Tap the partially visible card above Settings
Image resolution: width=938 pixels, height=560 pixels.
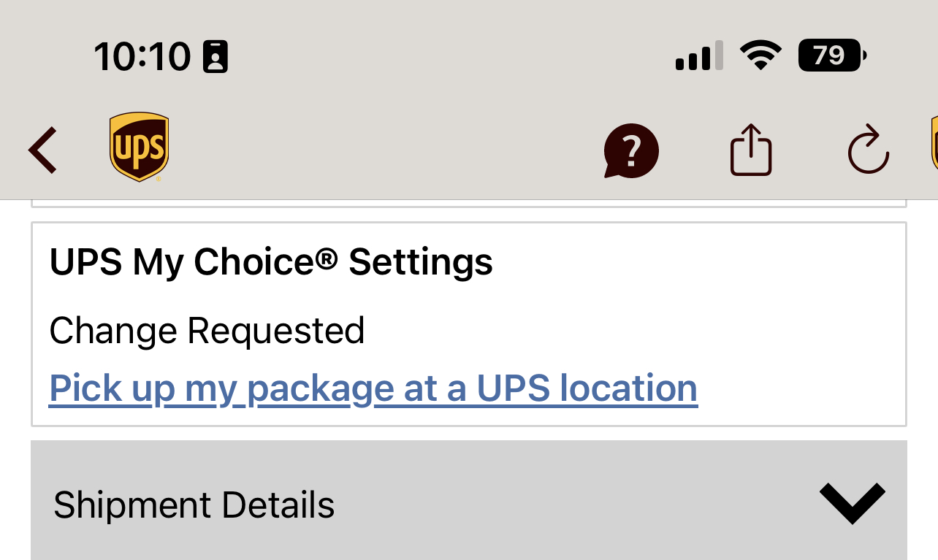click(x=468, y=203)
